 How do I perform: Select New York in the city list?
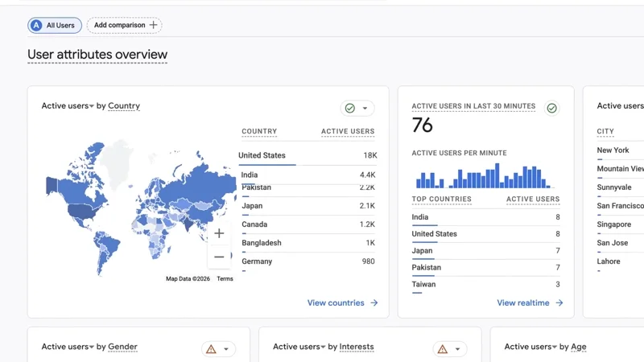point(613,150)
